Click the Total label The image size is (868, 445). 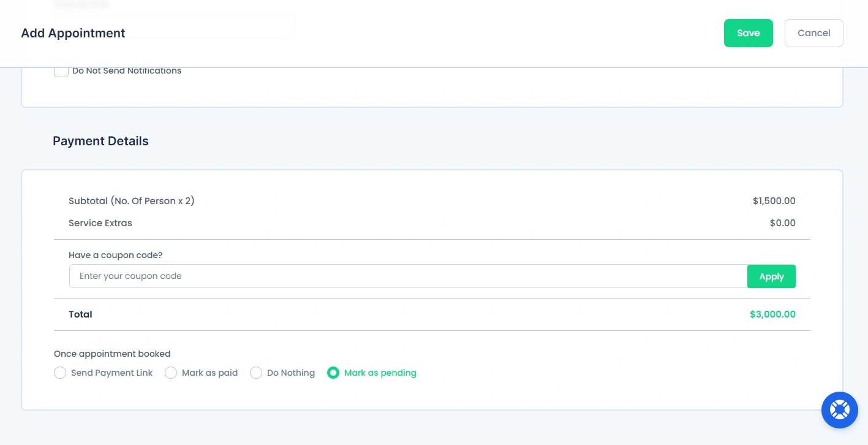80,314
